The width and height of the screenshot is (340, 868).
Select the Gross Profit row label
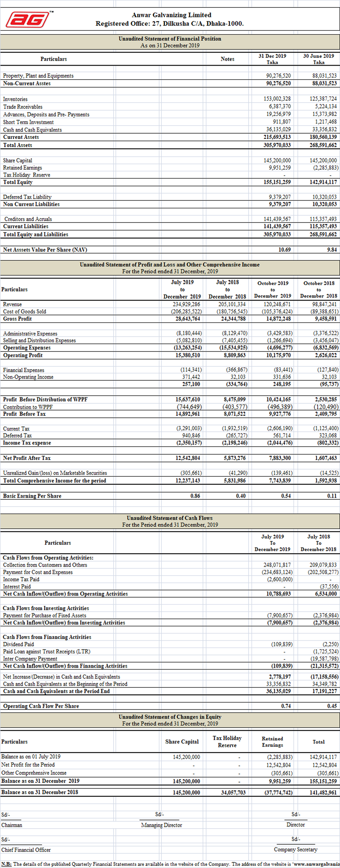(x=17, y=319)
